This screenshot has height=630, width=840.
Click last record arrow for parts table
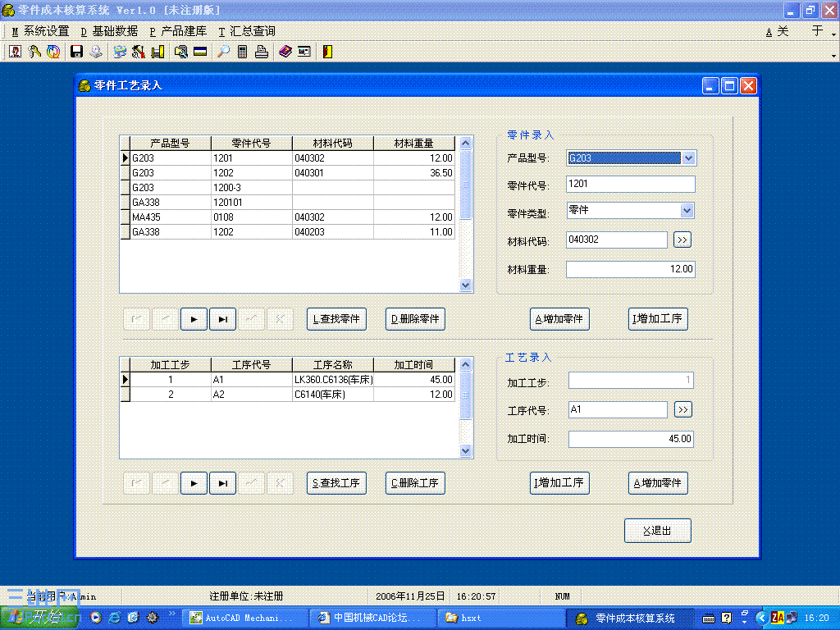222,319
